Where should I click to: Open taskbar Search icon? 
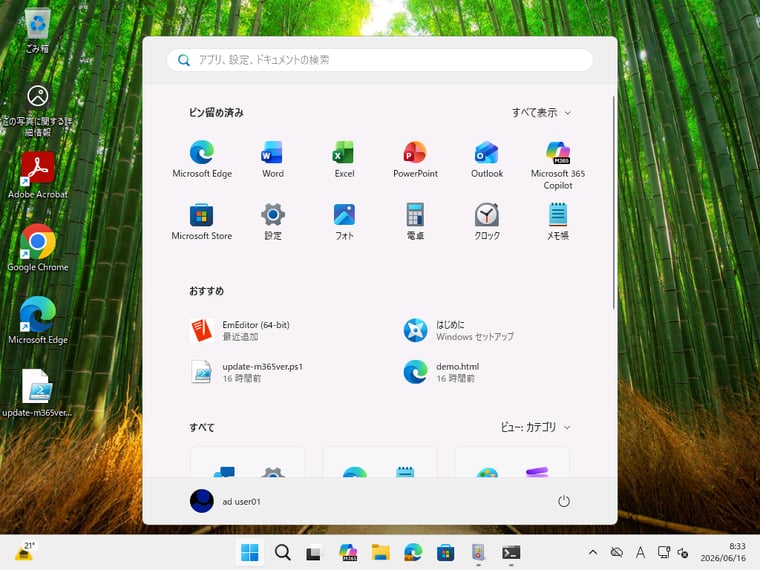pyautogui.click(x=282, y=553)
